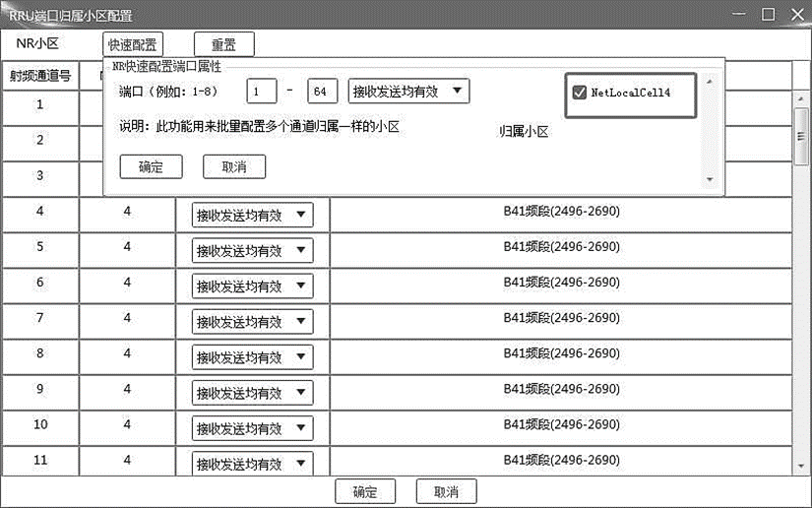Click the bottom 取消 button
Image resolution: width=812 pixels, height=508 pixels.
tap(447, 491)
